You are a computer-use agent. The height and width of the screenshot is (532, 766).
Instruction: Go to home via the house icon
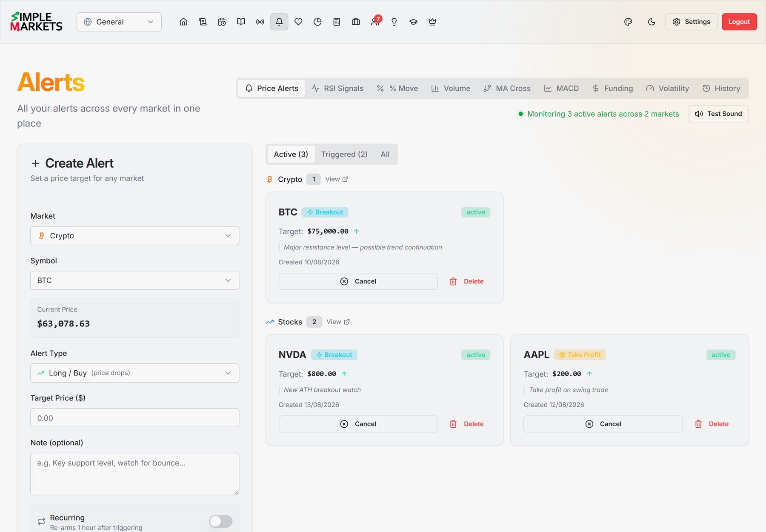click(183, 22)
